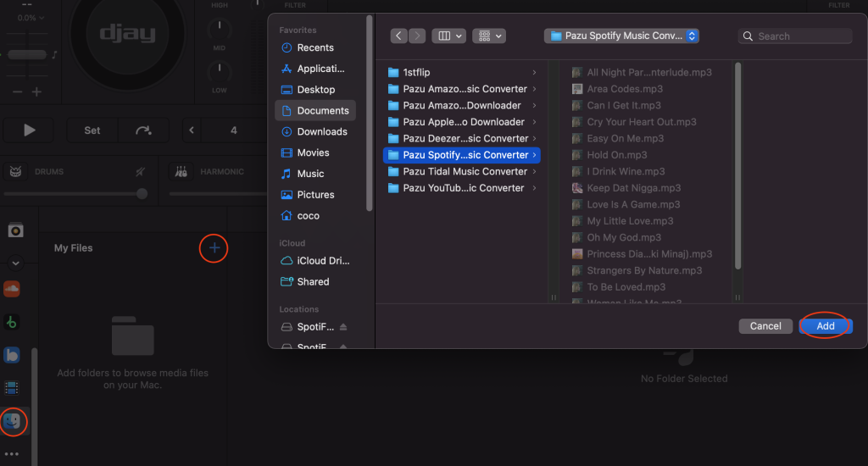The height and width of the screenshot is (466, 868).
Task: Open the current folder path popup
Action: pos(621,36)
